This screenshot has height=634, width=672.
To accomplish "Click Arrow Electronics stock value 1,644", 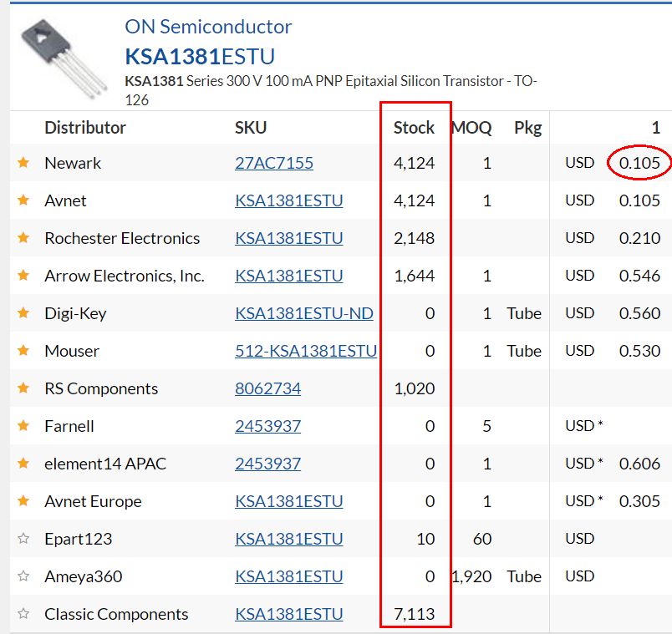I will tap(414, 276).
